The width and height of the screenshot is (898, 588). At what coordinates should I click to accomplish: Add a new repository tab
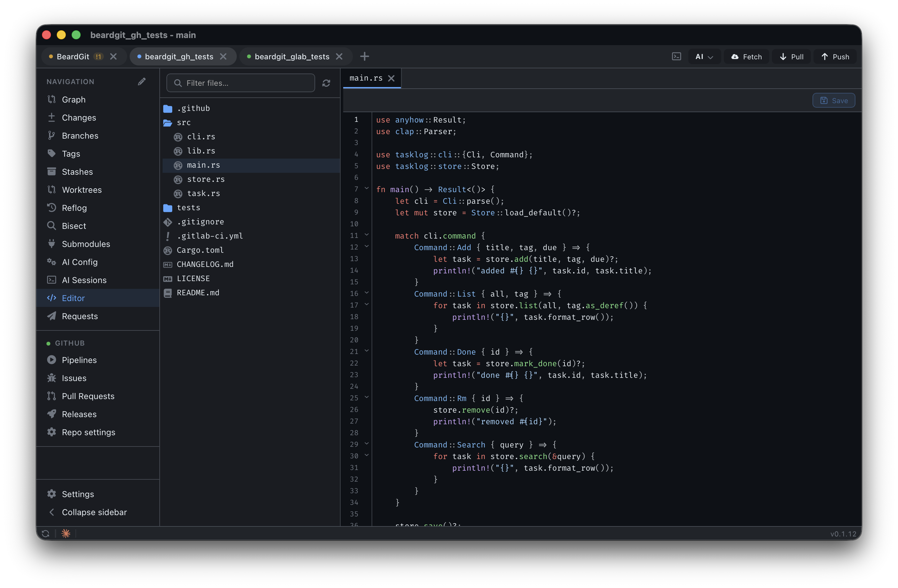pyautogui.click(x=364, y=56)
